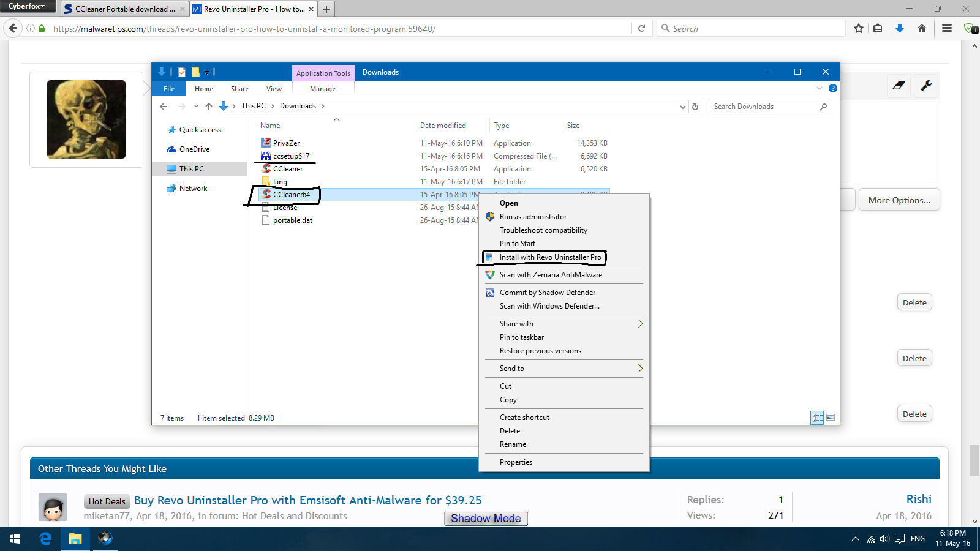Click the Hot Deals tag
Screen dimensions: 980x551
coord(107,501)
